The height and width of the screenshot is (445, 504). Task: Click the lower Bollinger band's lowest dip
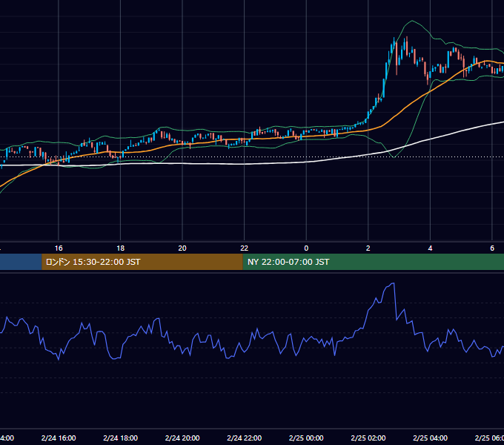[x=0, y=193]
